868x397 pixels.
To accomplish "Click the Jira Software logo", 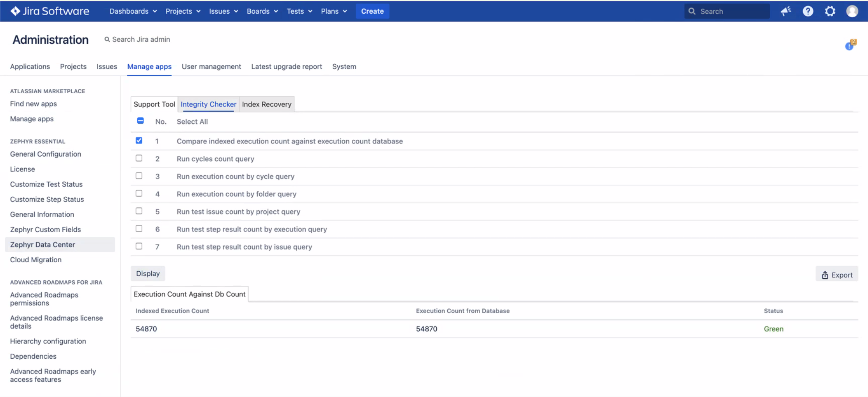I will [x=50, y=11].
